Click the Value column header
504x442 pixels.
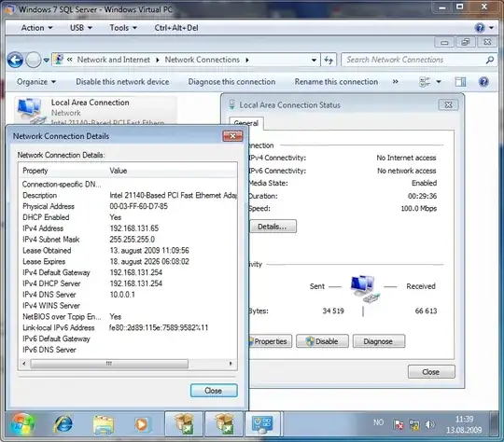(x=172, y=171)
